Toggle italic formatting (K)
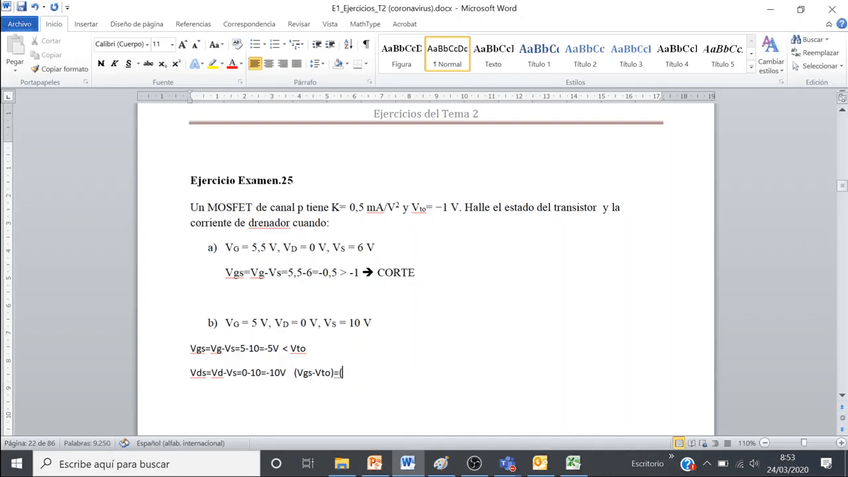 [x=114, y=64]
